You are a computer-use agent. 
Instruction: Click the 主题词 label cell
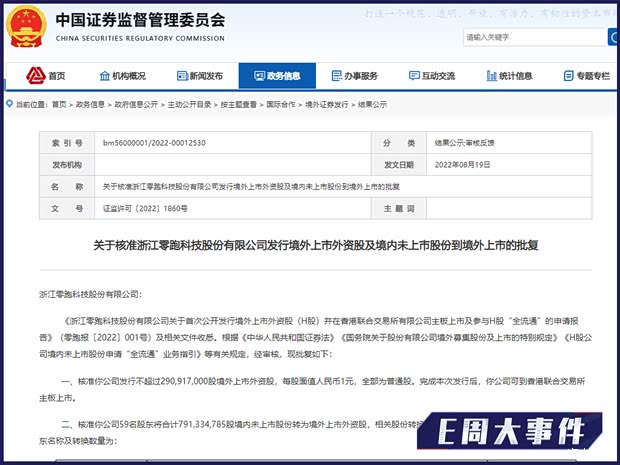click(399, 208)
